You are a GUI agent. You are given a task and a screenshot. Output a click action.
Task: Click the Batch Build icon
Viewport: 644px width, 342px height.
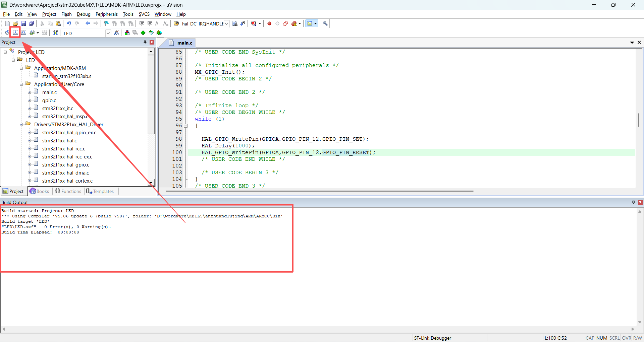(x=32, y=33)
